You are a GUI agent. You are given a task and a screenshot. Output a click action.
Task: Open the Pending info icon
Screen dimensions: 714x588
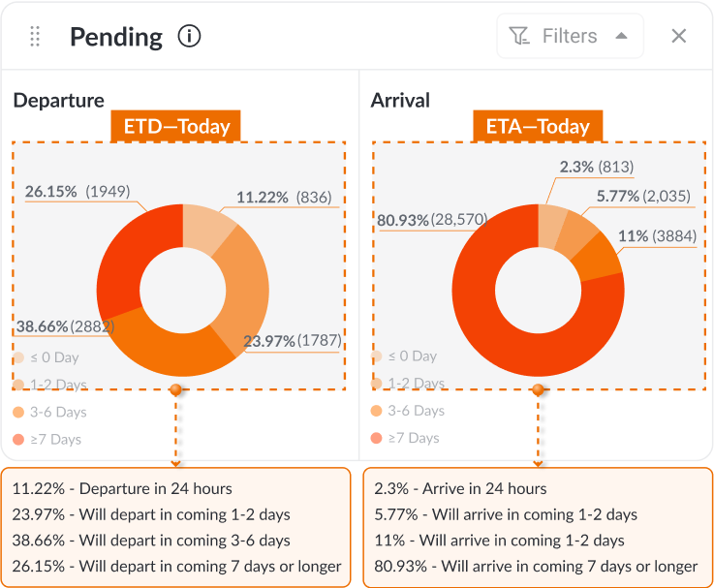(190, 37)
